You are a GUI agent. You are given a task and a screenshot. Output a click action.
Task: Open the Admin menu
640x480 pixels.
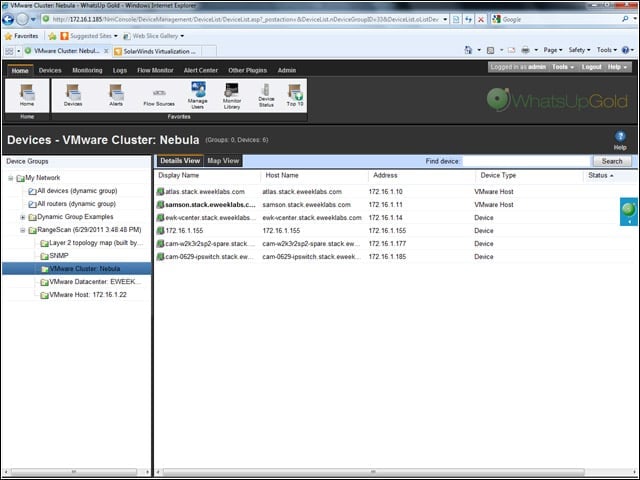287,70
